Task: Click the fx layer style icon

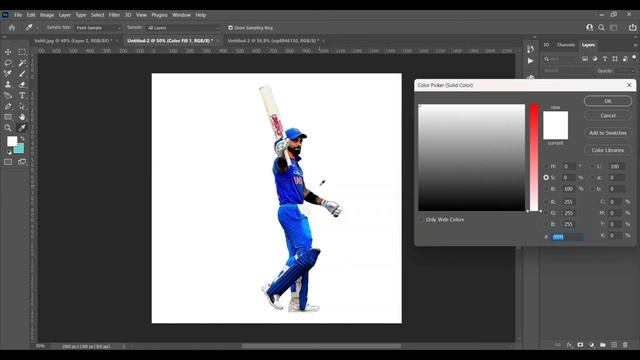Action: point(569,345)
